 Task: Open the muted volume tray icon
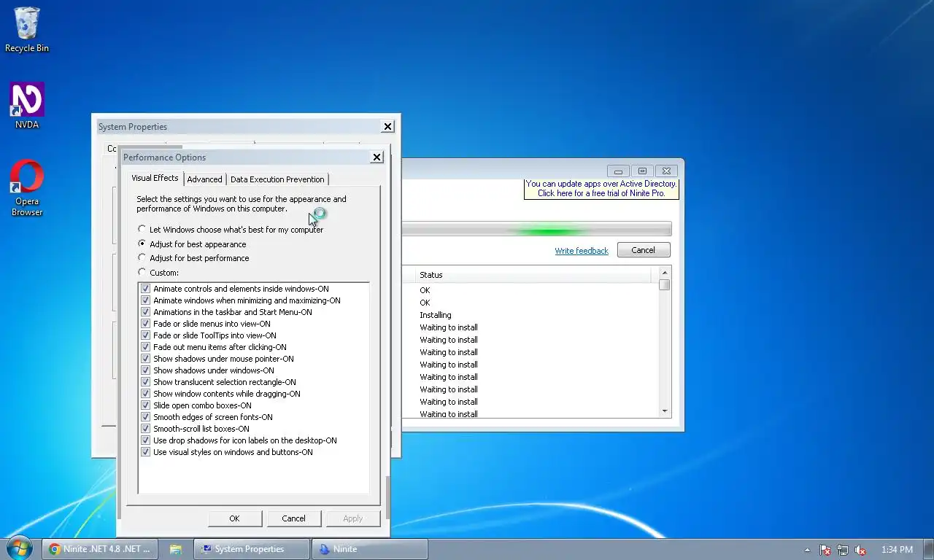[860, 550]
